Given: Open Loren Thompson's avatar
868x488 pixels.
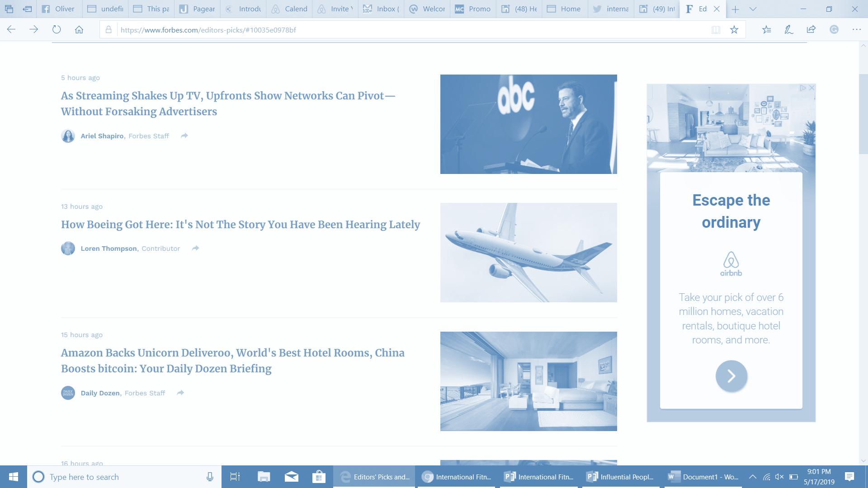Looking at the screenshot, I should coord(68,248).
